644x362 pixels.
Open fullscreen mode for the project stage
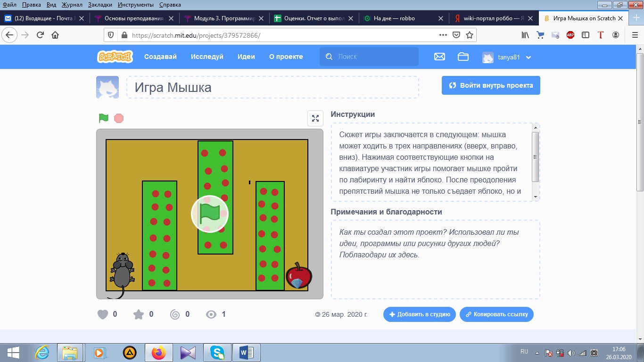tap(315, 118)
